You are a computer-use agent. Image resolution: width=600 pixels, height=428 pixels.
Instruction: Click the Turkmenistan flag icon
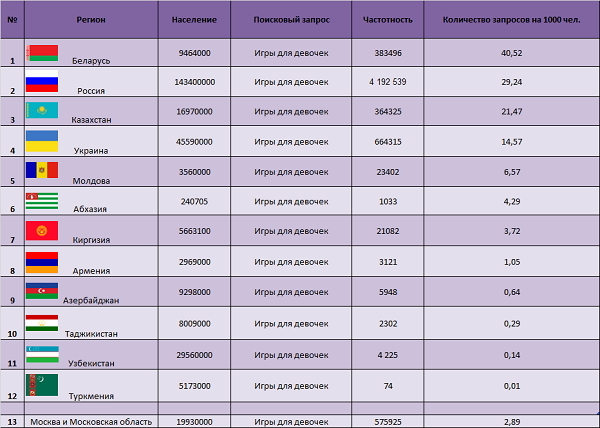(42, 383)
